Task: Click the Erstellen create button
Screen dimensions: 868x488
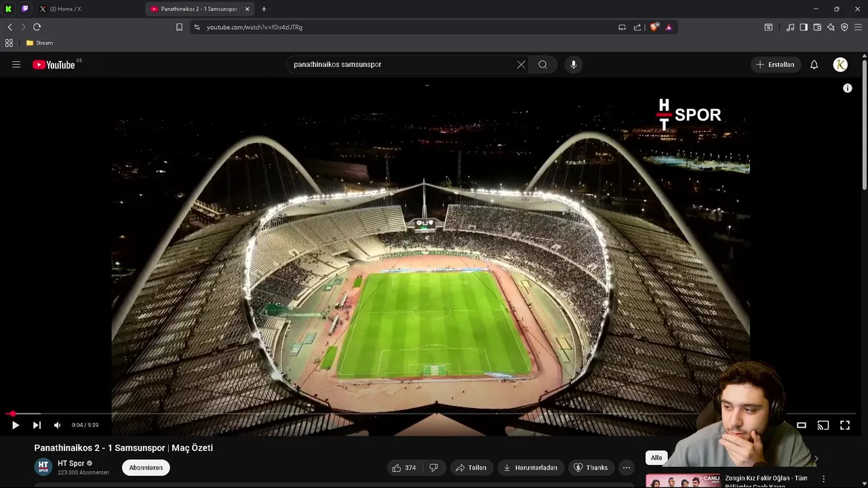Action: [x=775, y=64]
